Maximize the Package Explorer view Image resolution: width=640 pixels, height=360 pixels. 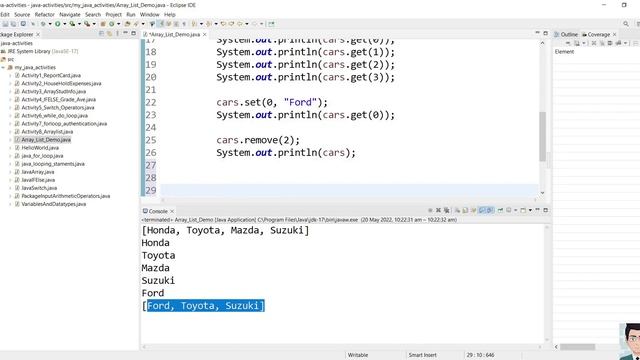coord(133,33)
